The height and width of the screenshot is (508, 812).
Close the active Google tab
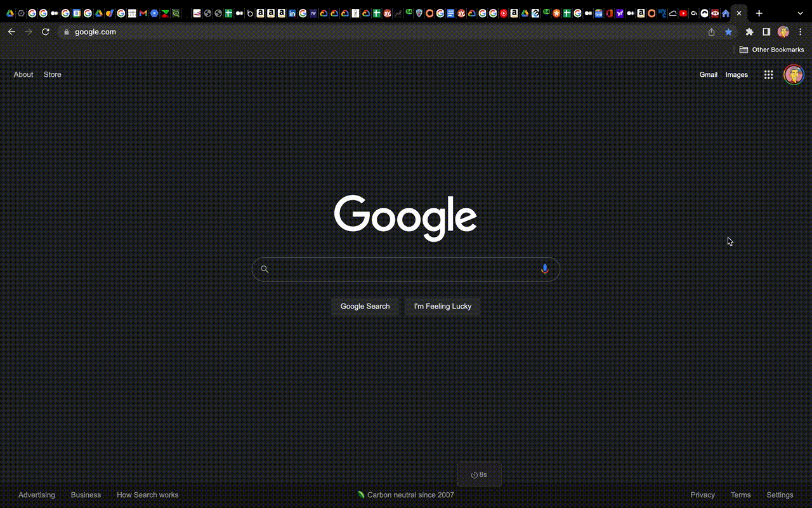coord(738,13)
